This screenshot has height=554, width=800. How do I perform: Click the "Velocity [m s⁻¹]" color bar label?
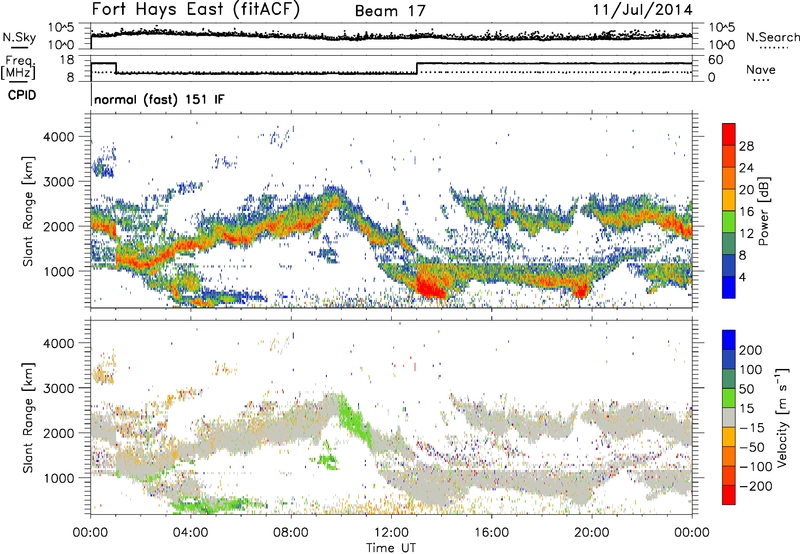[x=782, y=417]
